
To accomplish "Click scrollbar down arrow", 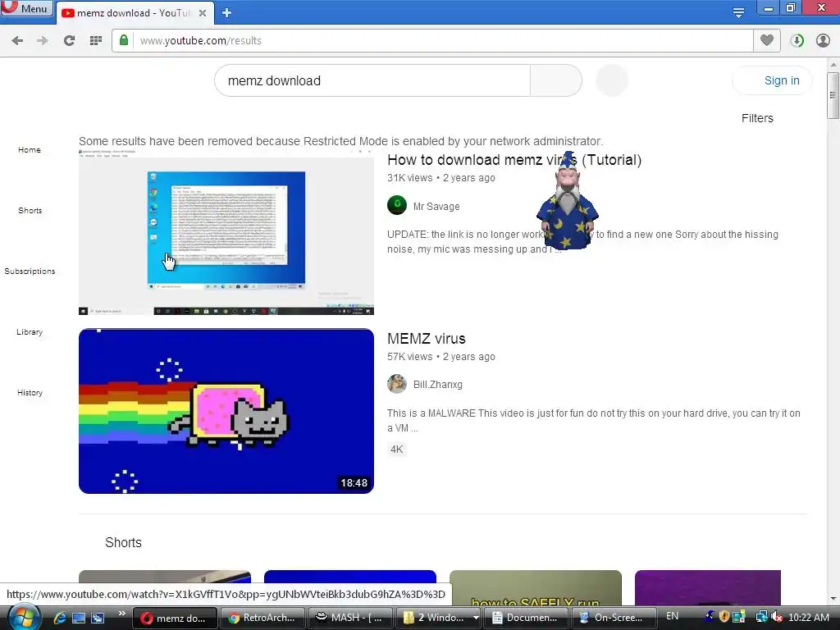I will (833, 598).
